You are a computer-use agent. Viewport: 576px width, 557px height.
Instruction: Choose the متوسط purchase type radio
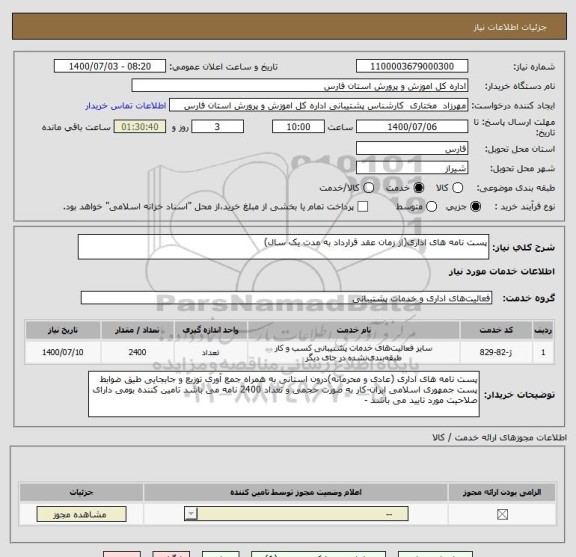tap(431, 206)
